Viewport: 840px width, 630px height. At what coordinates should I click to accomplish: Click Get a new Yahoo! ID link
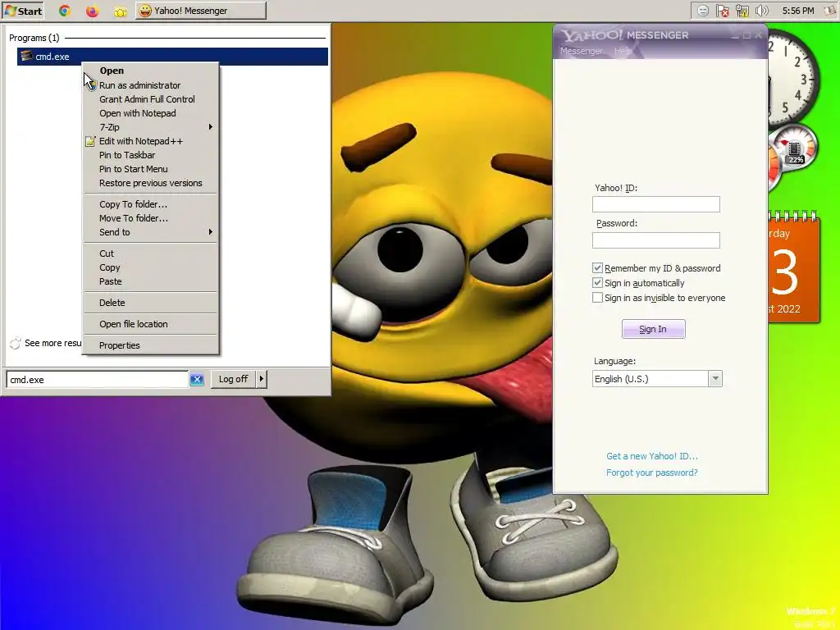coord(652,456)
